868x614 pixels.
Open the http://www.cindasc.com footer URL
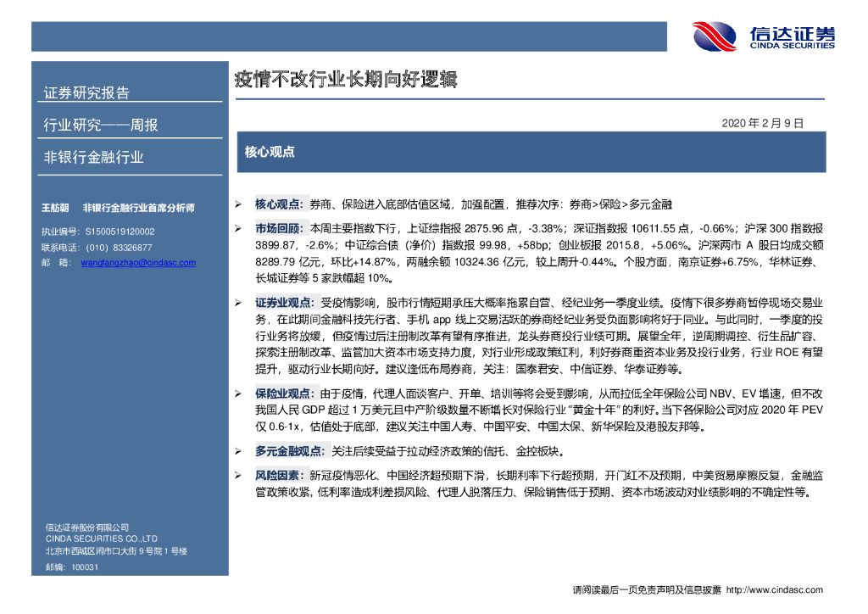tap(775, 590)
